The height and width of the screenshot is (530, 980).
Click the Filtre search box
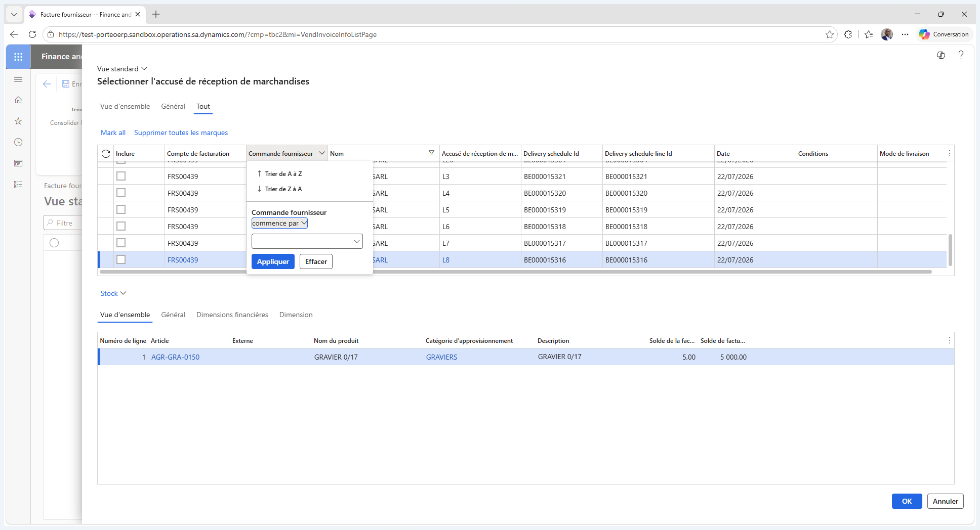[63, 223]
